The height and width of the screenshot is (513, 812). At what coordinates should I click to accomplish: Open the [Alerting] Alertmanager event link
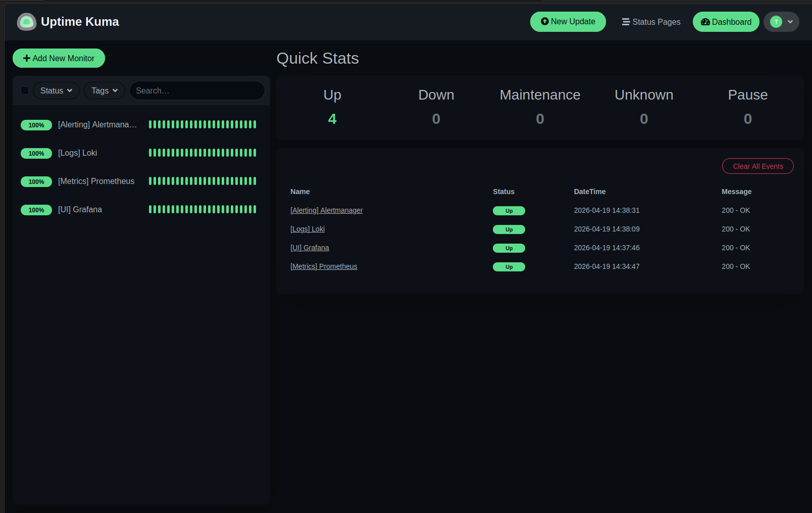326,210
